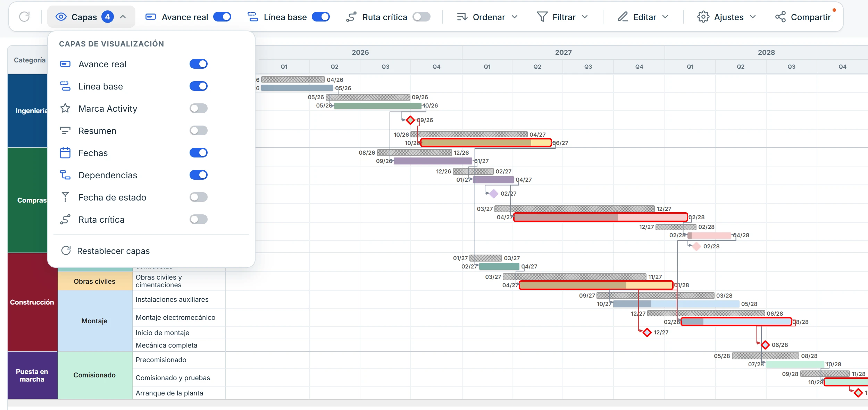Click the Obras civiles y cimentaciones progress bar

[x=596, y=285]
